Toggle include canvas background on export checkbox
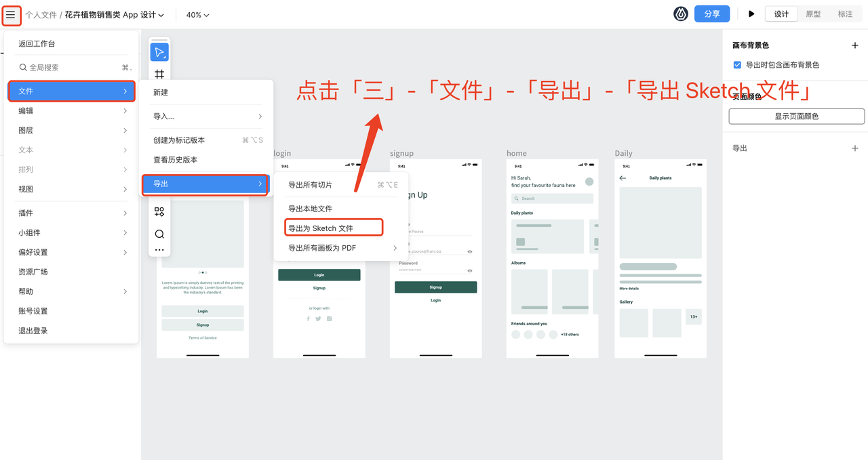 click(737, 65)
